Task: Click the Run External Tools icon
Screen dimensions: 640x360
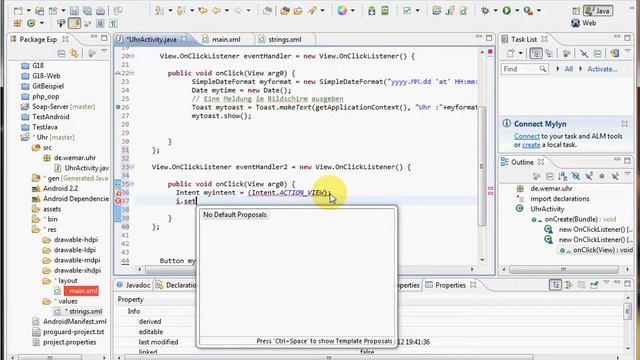Action: (528, 11)
